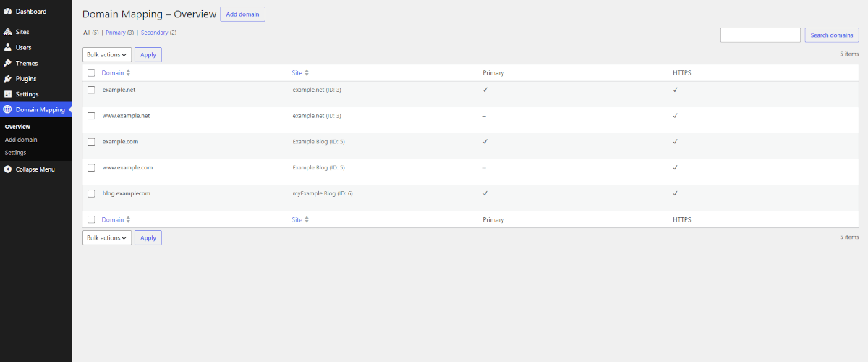Screen dimensions: 868x362
Task: Check the example.com row checkbox
Action: click(x=91, y=142)
